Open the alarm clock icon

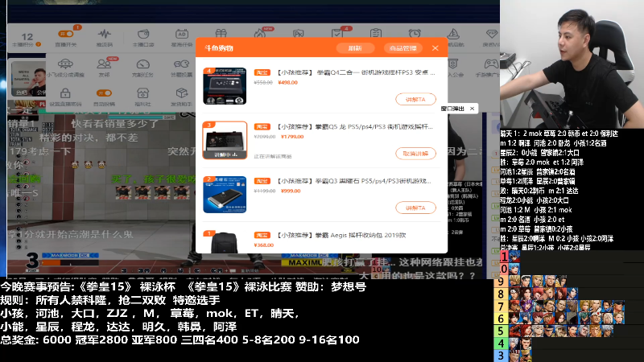coord(415,33)
